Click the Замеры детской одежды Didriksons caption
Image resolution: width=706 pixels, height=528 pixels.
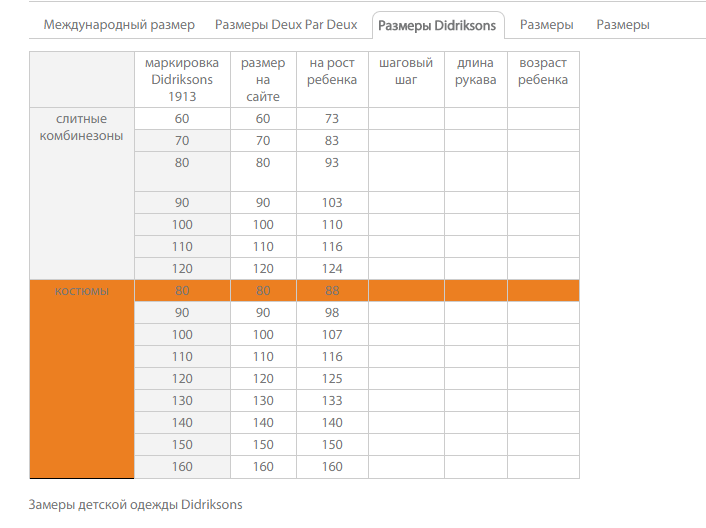click(136, 505)
